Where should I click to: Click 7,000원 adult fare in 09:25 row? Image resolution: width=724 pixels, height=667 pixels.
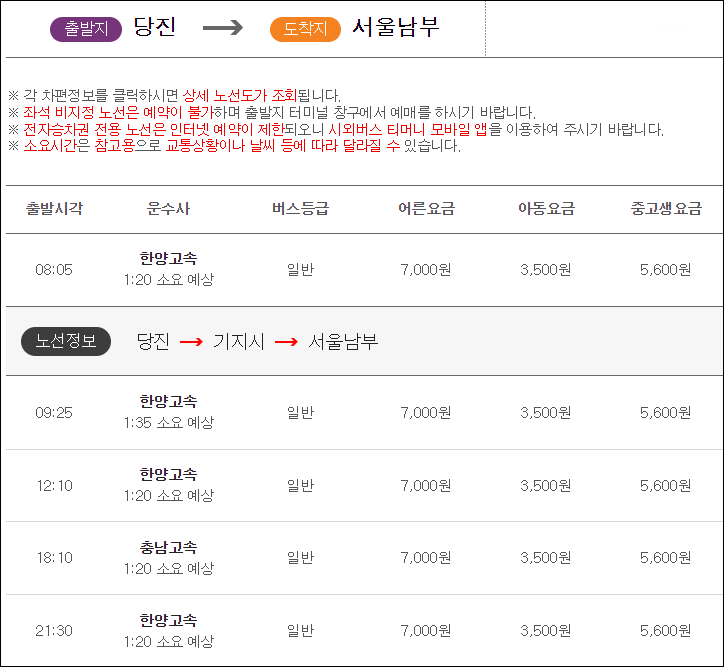coord(426,413)
